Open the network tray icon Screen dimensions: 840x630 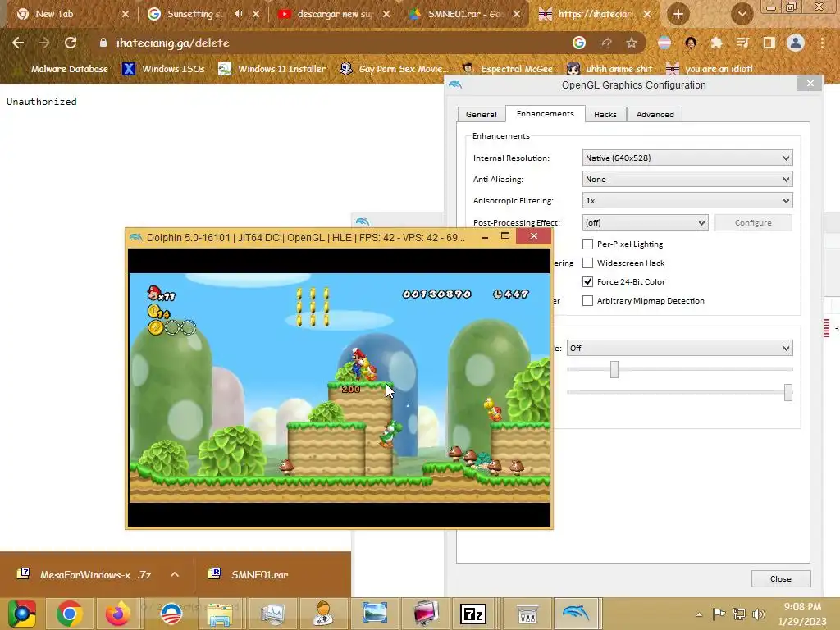pos(739,614)
